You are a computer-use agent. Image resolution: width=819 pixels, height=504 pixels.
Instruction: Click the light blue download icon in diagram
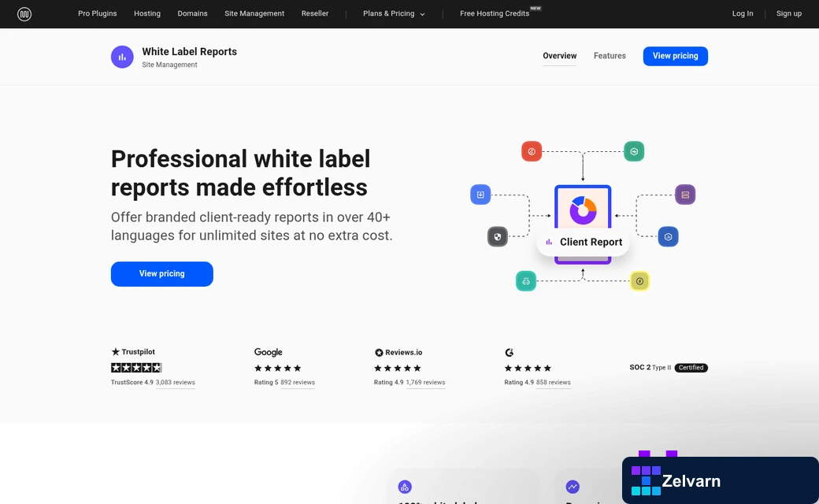480,195
